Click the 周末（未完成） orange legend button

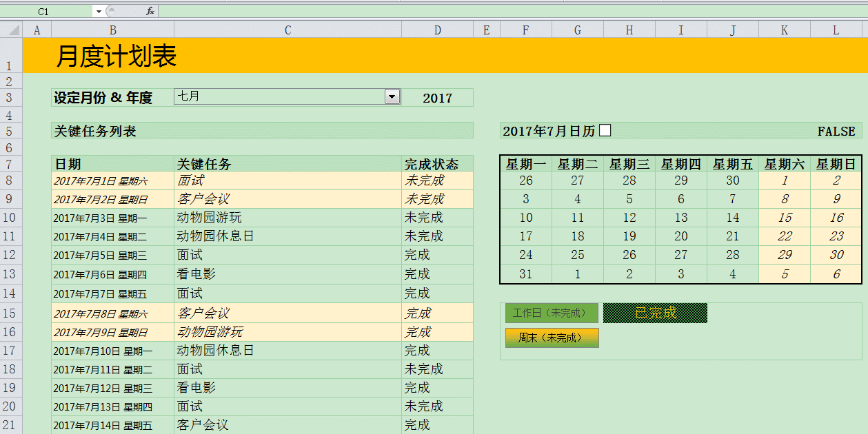552,338
